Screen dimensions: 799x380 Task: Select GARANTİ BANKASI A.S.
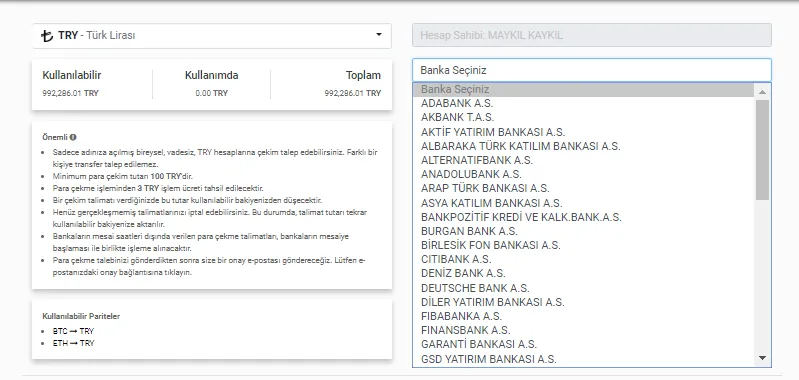pos(583,344)
